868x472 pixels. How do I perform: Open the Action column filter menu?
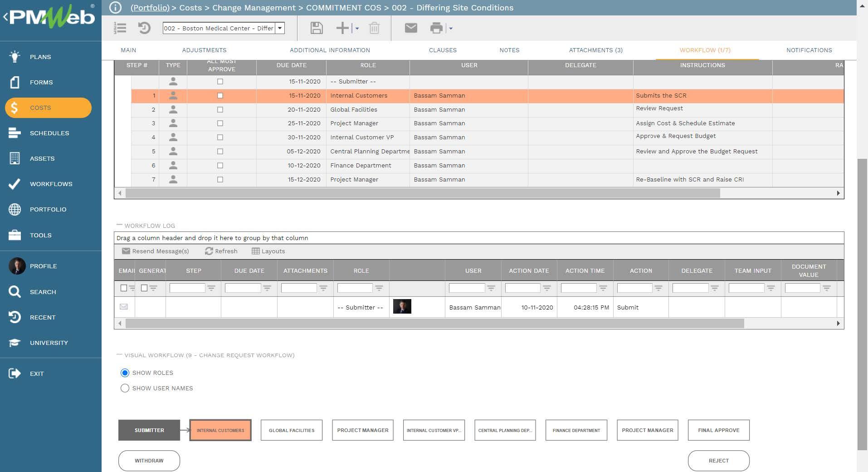point(658,288)
